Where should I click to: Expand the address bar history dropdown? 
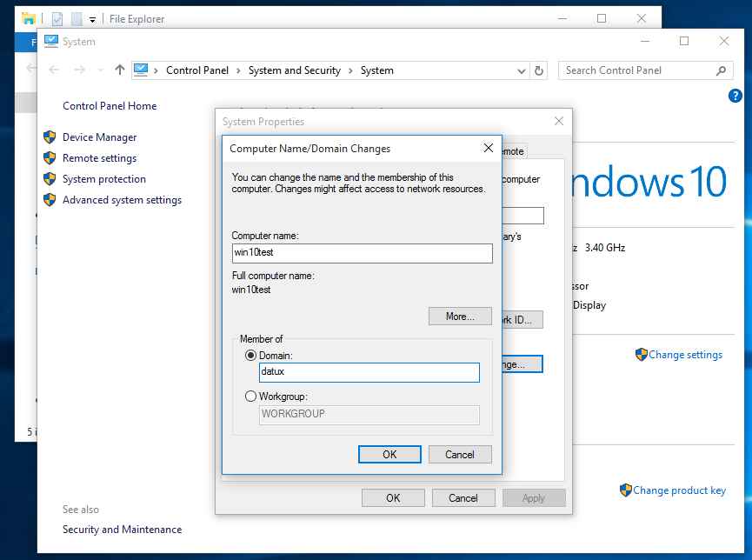[x=522, y=71]
